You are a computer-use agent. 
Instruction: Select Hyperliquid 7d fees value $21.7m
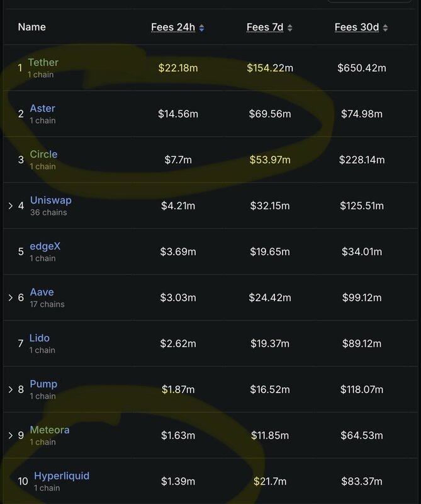click(x=270, y=481)
